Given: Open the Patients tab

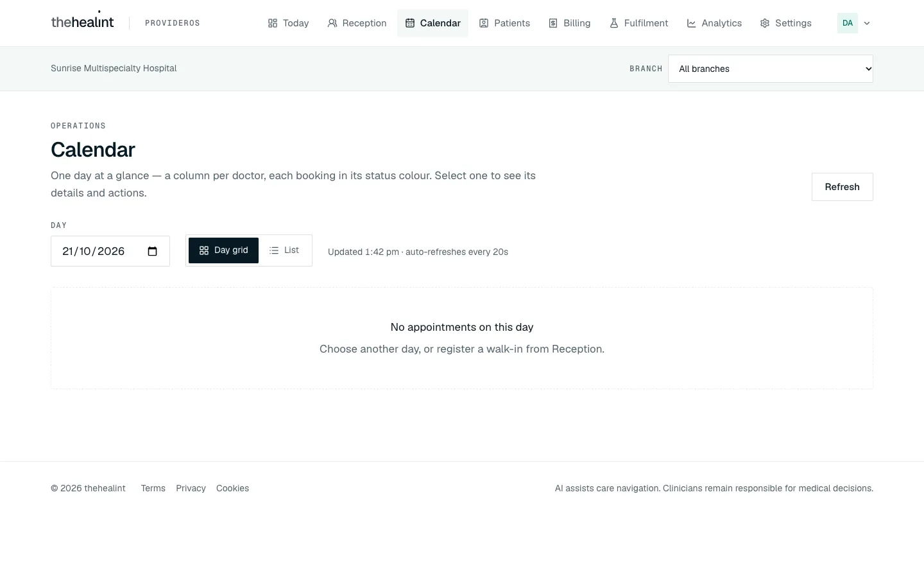Looking at the screenshot, I should coord(504,23).
